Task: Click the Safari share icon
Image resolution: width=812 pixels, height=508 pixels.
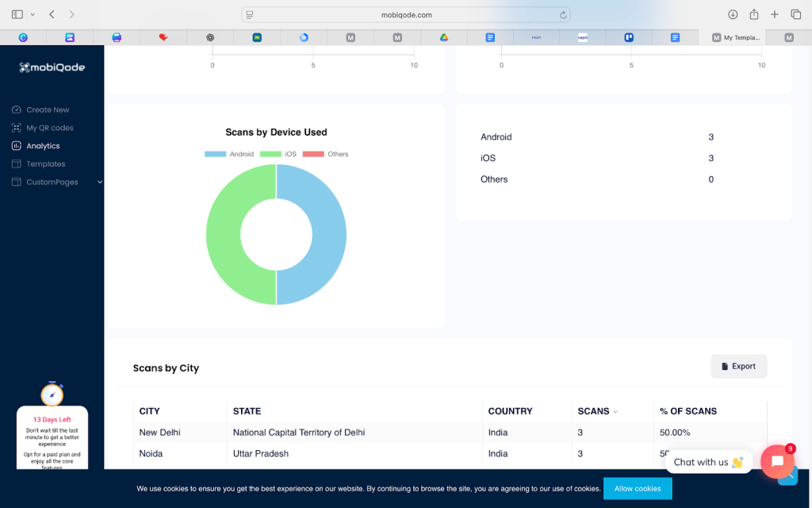Action: click(753, 14)
